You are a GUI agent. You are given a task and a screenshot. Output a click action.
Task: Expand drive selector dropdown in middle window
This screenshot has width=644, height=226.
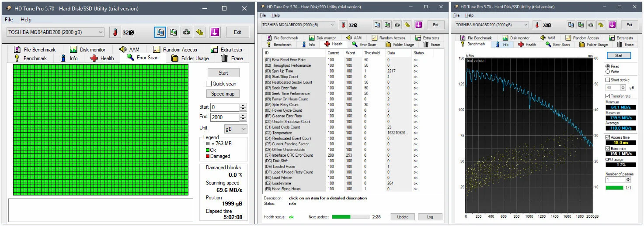[332, 25]
